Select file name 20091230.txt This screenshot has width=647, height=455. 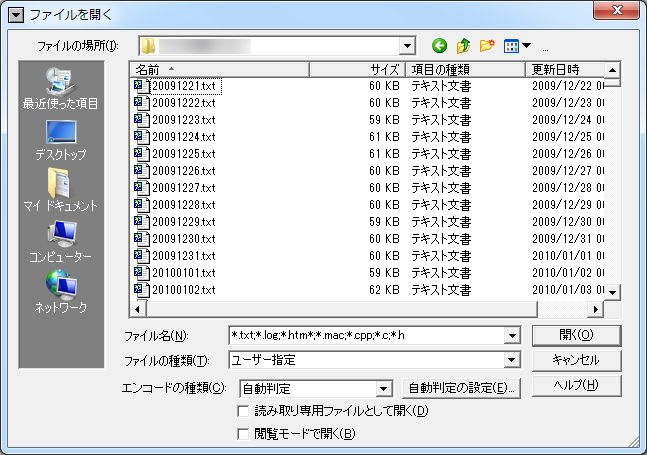pyautogui.click(x=184, y=239)
